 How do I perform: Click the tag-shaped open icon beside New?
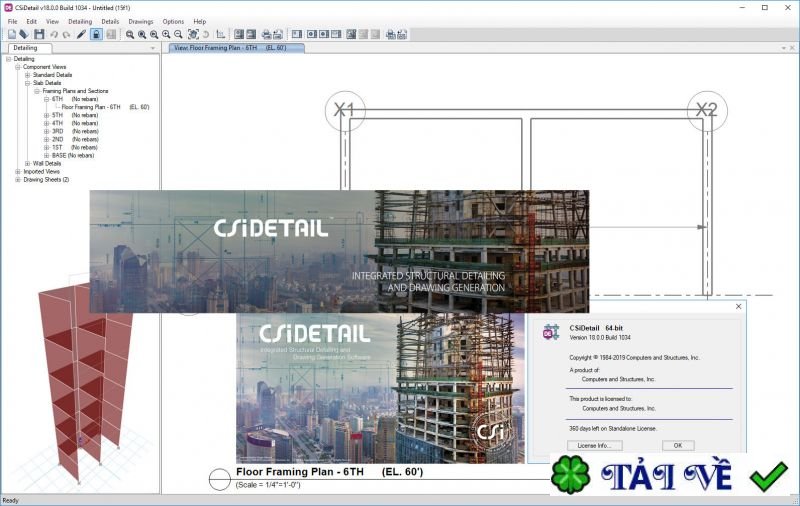tap(24, 34)
